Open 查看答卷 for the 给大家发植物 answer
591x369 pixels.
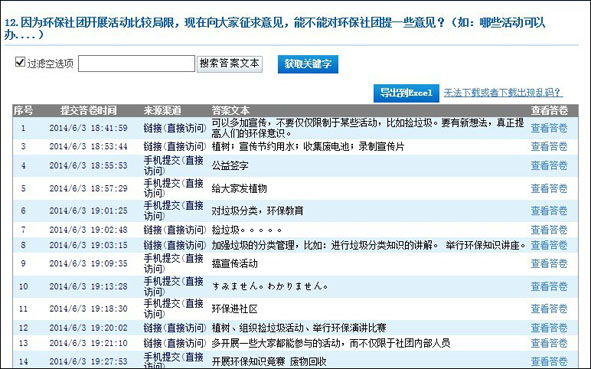pyautogui.click(x=549, y=188)
